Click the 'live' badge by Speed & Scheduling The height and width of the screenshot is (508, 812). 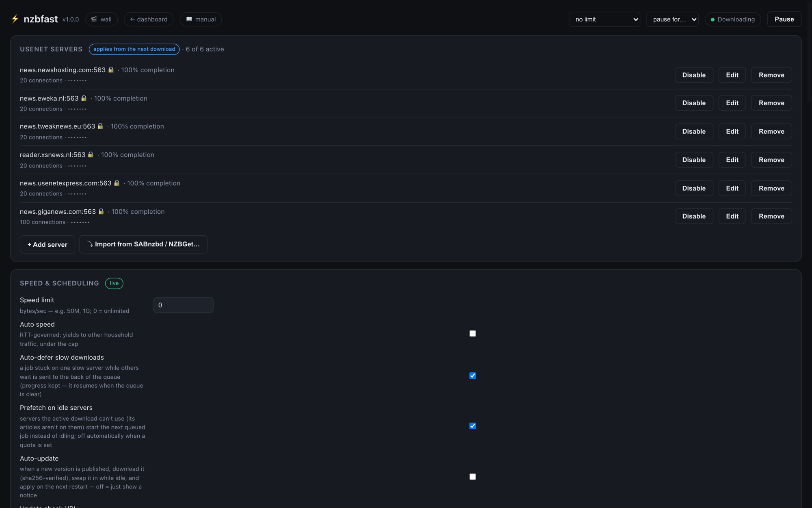click(114, 283)
